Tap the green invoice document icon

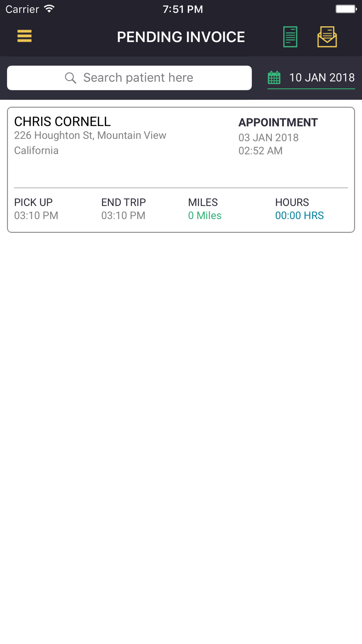290,37
